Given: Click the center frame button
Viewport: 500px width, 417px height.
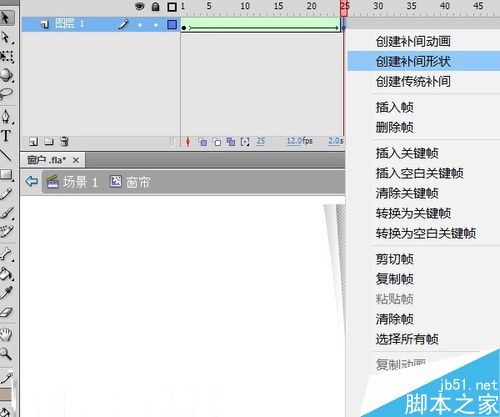Looking at the screenshot, I should [188, 142].
